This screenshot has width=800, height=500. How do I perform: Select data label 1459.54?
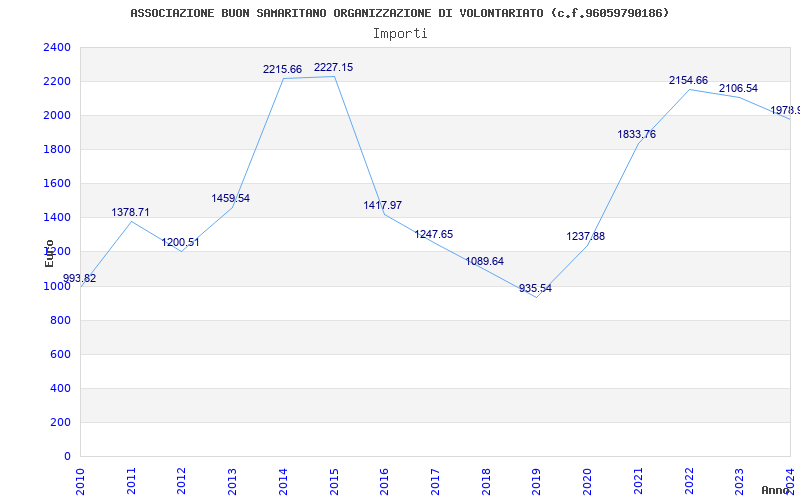pos(231,198)
